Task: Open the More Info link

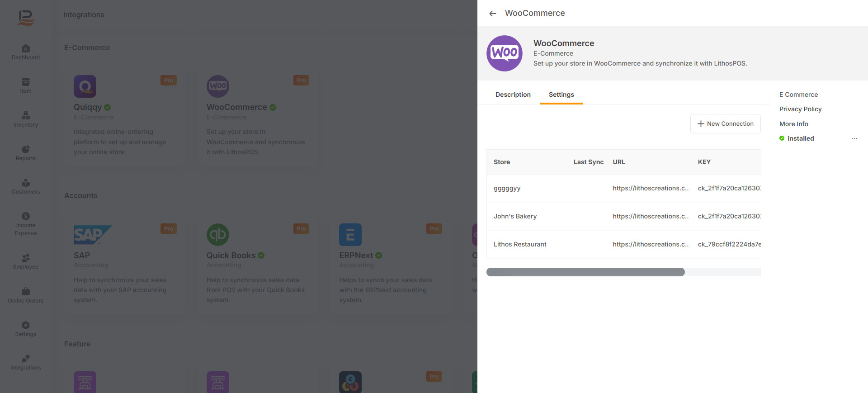Action: click(793, 124)
